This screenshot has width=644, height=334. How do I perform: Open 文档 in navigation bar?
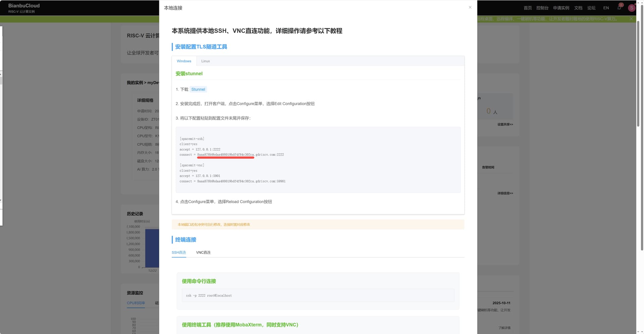tap(578, 8)
